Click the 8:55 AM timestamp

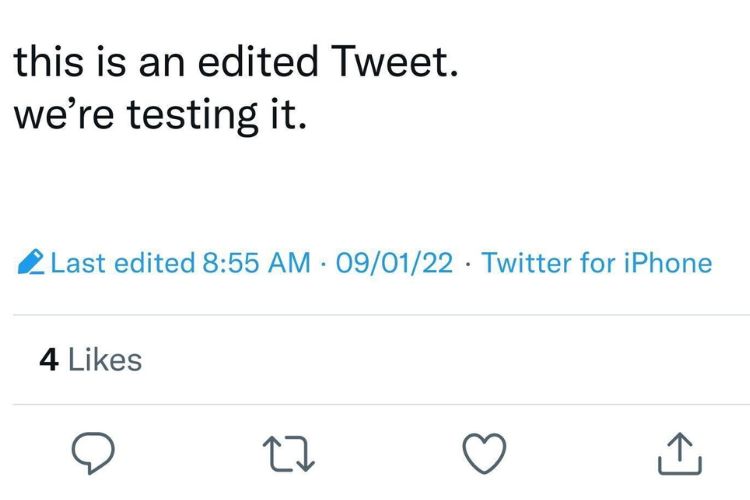[x=255, y=264]
